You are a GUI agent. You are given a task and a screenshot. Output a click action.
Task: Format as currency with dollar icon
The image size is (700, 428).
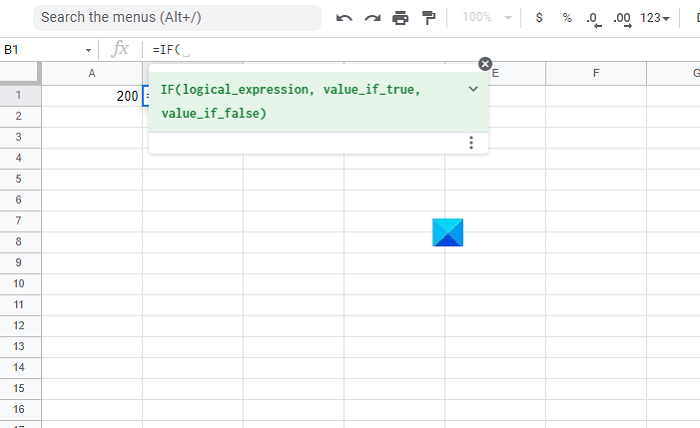pos(539,17)
